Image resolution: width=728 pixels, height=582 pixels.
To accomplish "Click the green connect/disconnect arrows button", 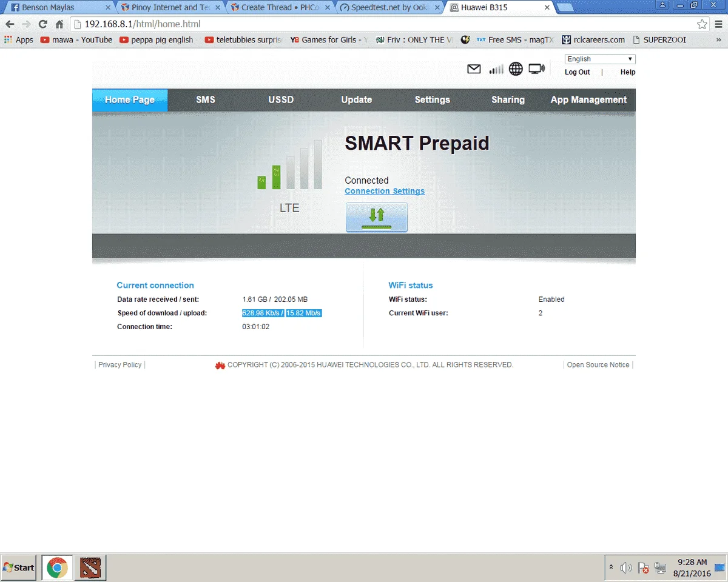I will (377, 217).
